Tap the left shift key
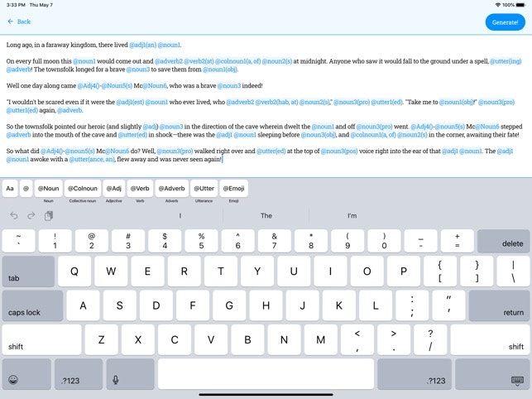 pos(41,339)
